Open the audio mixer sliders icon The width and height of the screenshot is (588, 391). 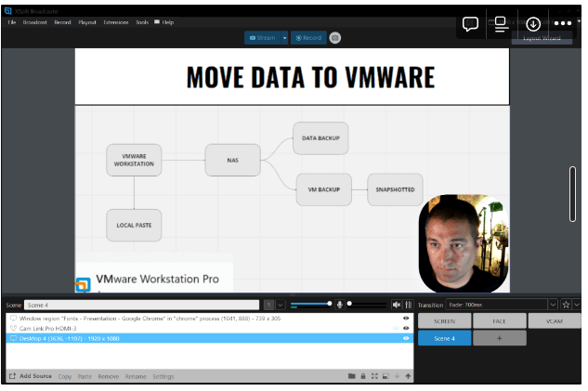[x=409, y=305]
